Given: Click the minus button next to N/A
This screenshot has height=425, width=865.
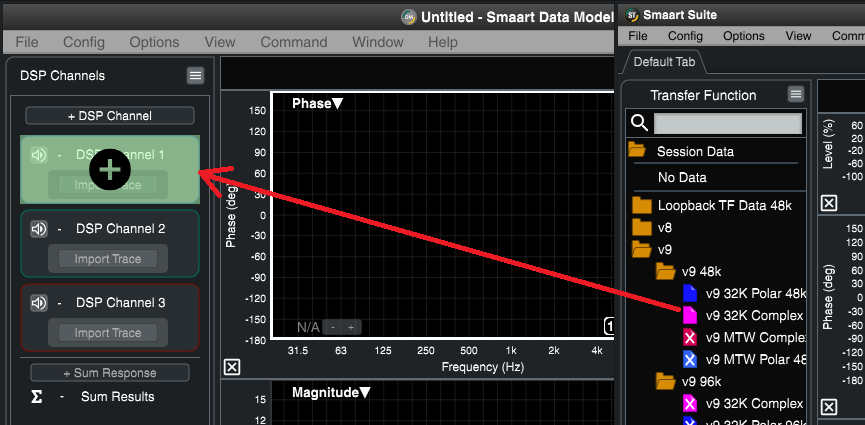Looking at the screenshot, I should 332,328.
